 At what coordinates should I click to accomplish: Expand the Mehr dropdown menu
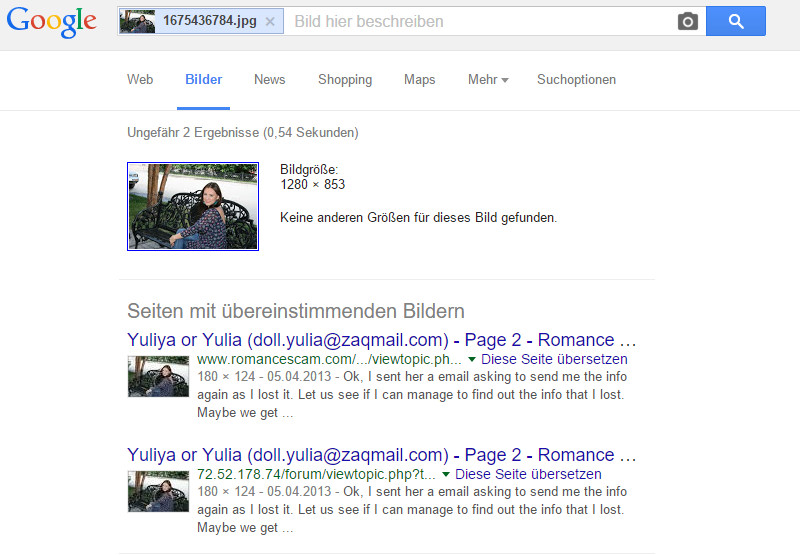click(488, 80)
